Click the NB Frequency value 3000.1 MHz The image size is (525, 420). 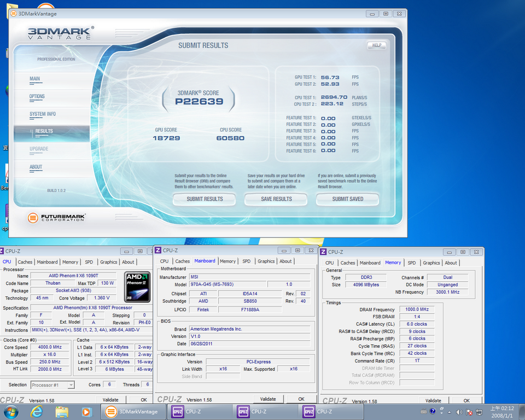(x=448, y=292)
